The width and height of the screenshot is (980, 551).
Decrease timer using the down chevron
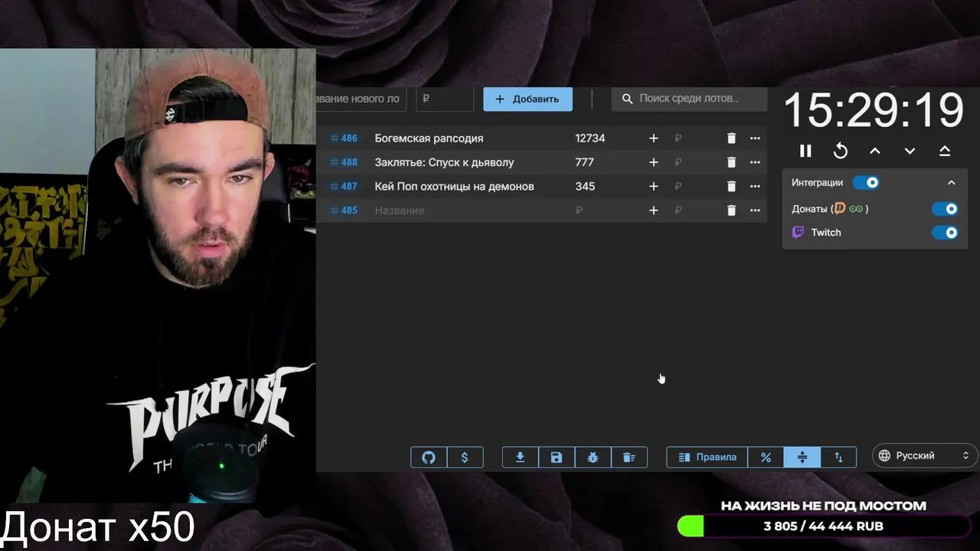(x=910, y=151)
